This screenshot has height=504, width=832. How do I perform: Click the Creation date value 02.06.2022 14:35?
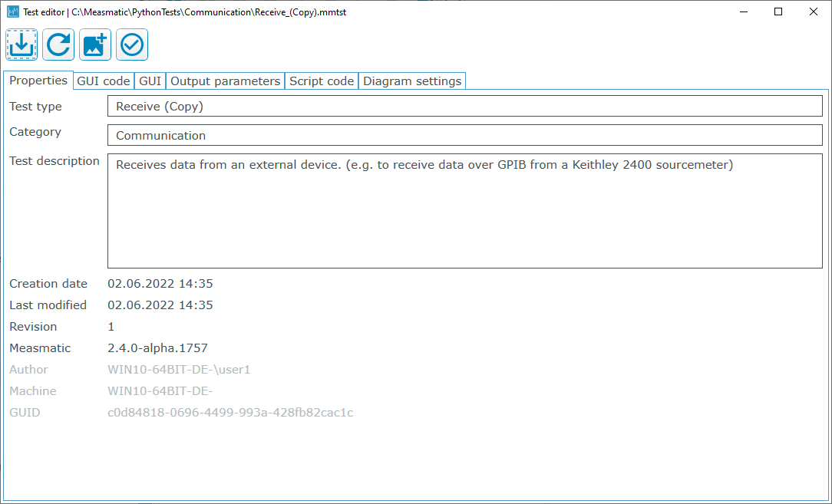point(160,284)
